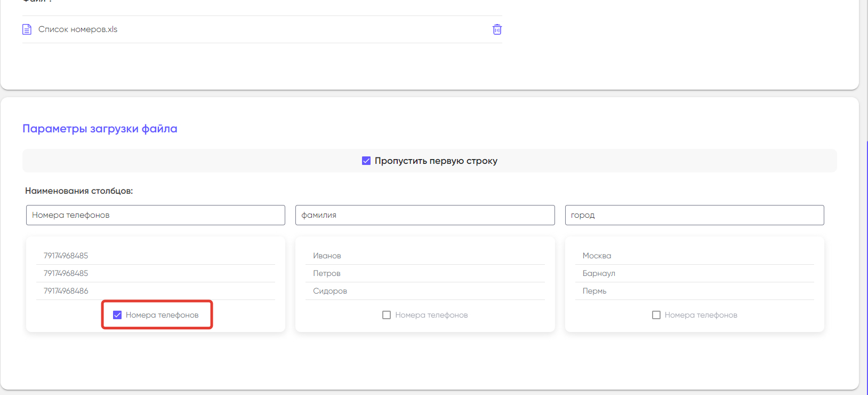Viewport: 868px width, 395px height.
Task: Tick Номера телефонов checkbox under город column
Action: [656, 315]
